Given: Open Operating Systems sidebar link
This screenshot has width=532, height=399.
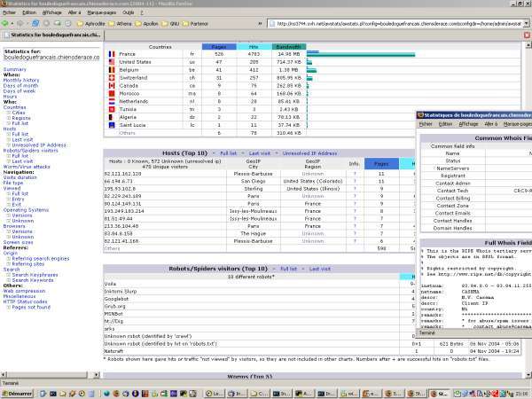Looking at the screenshot, I should pyautogui.click(x=26, y=210).
